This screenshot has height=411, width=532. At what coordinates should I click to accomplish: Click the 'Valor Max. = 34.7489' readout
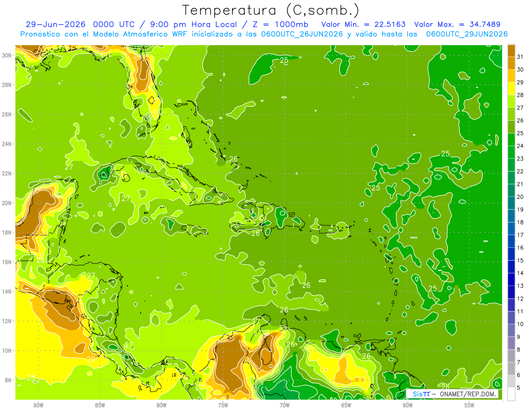[457, 24]
